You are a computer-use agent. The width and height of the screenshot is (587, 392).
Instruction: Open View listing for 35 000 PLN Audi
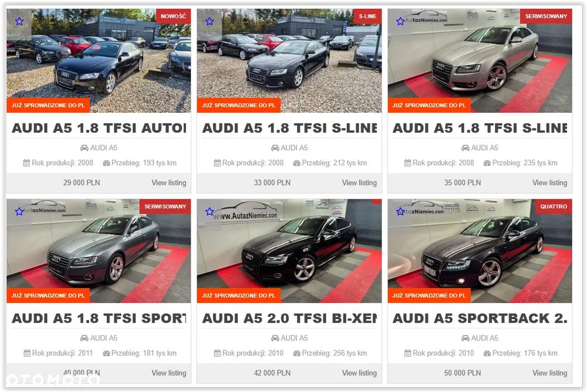(x=550, y=183)
